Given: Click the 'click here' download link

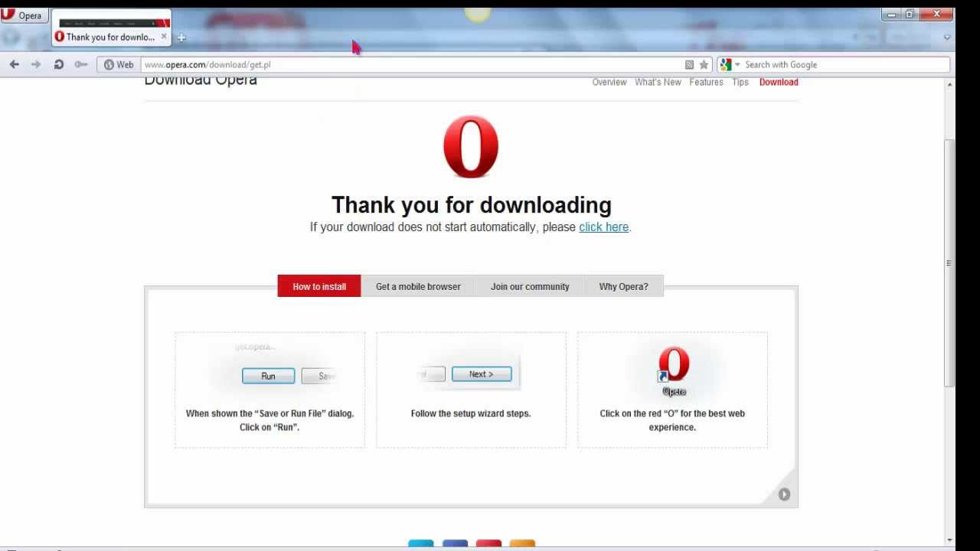Looking at the screenshot, I should point(603,227).
